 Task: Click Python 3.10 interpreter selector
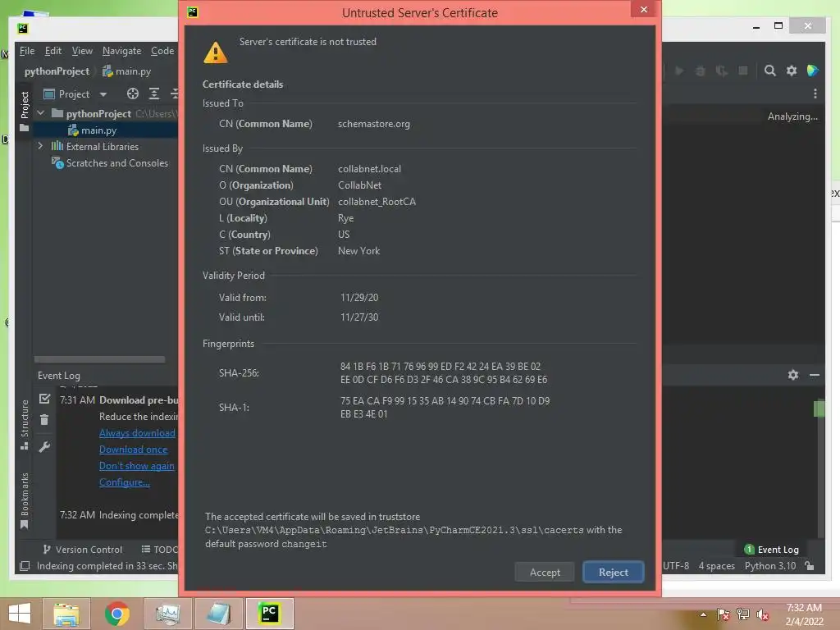769,566
